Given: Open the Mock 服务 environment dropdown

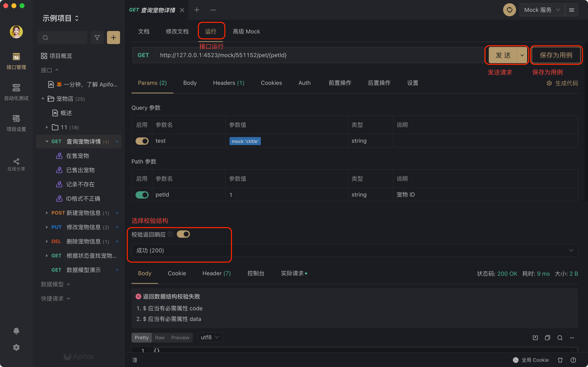Looking at the screenshot, I should pyautogui.click(x=542, y=10).
